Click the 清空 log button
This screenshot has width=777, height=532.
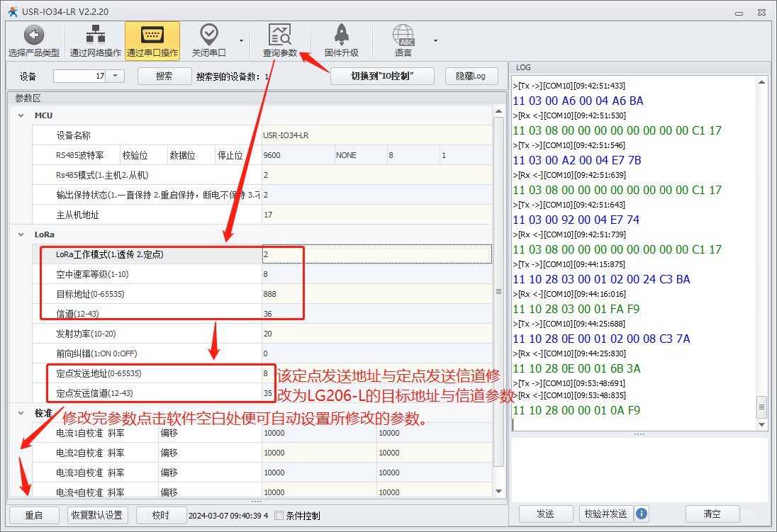(712, 514)
